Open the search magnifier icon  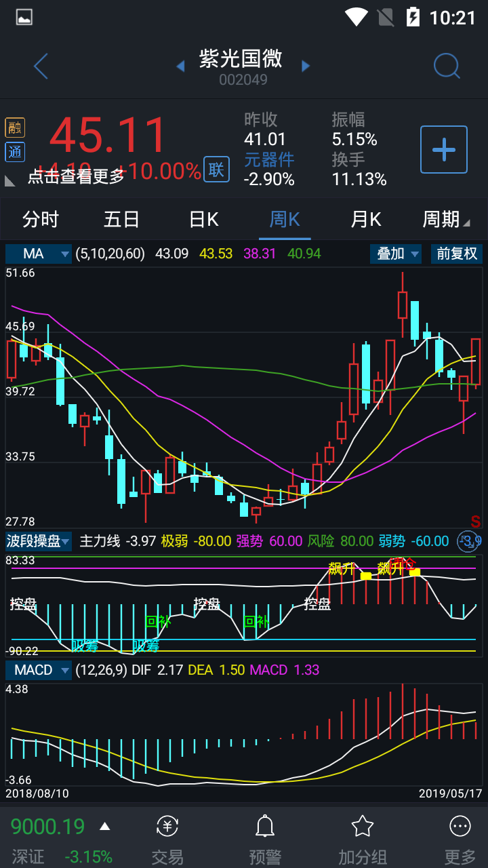click(x=447, y=66)
